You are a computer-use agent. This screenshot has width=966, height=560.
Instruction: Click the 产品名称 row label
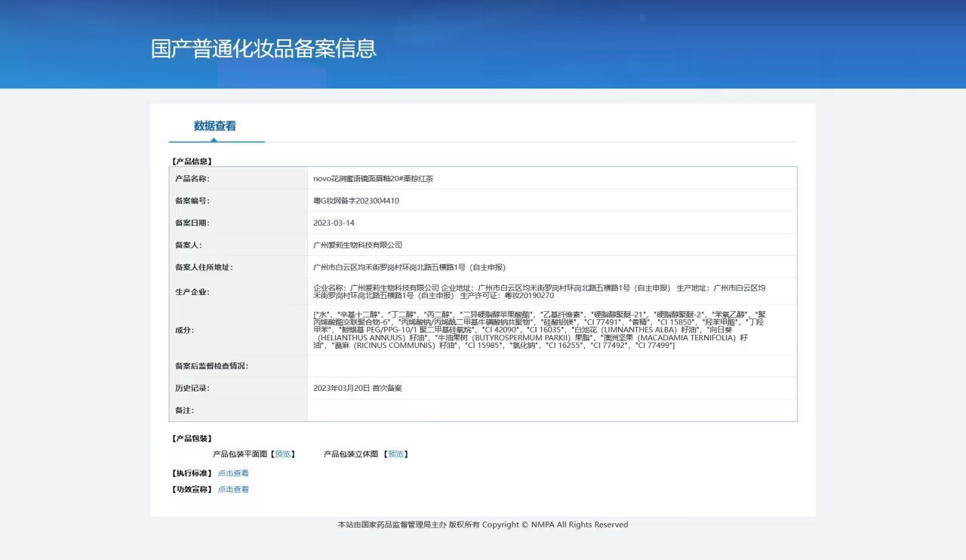pos(192,179)
